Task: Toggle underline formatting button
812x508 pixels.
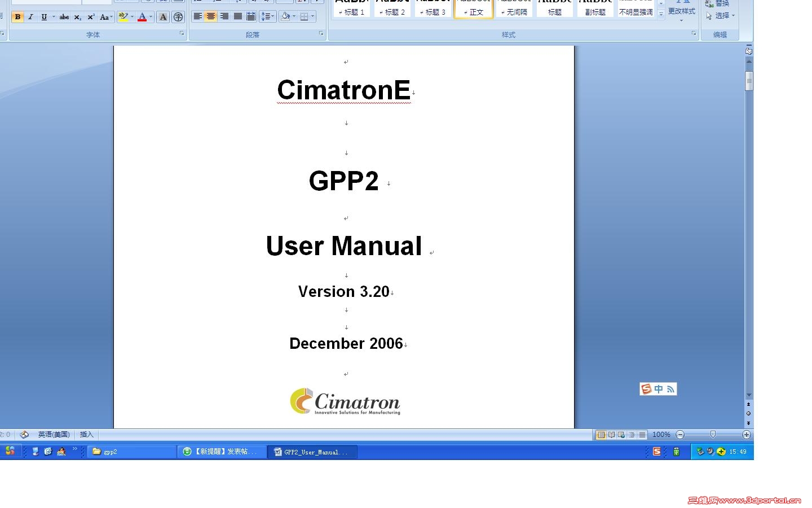Action: coord(44,17)
